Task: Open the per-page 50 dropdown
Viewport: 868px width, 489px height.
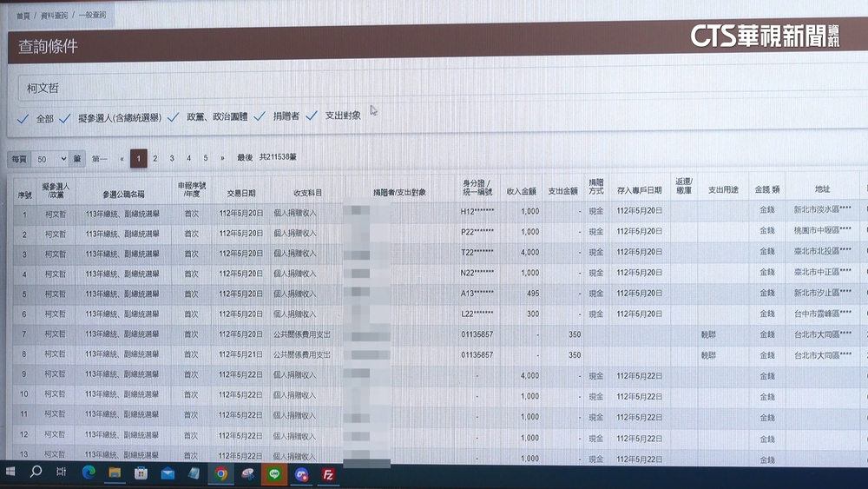Action: [x=50, y=159]
